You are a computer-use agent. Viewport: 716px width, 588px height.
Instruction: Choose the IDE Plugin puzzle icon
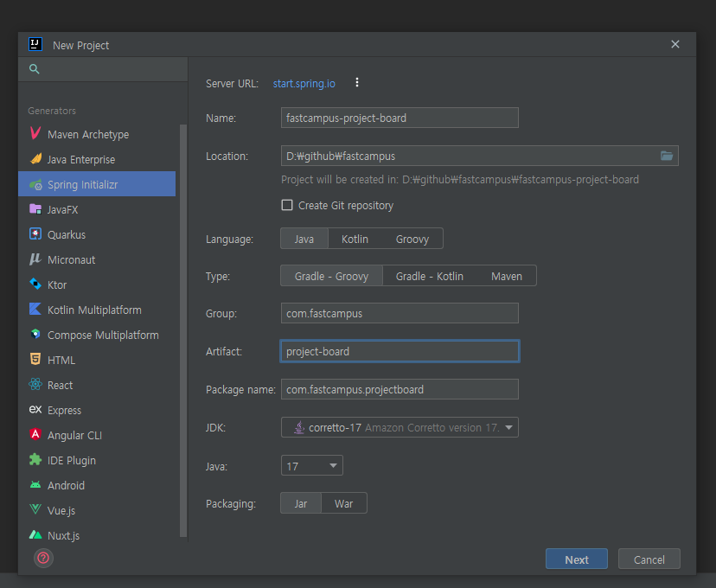[35, 459]
